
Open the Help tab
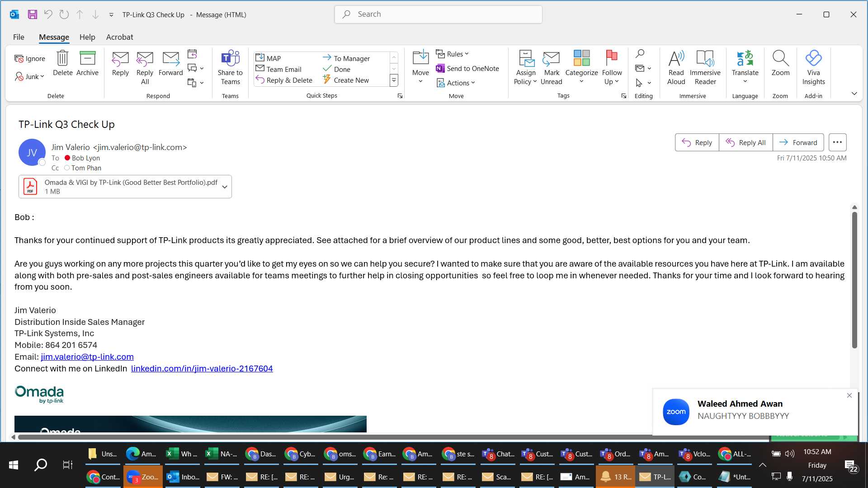[x=87, y=37]
